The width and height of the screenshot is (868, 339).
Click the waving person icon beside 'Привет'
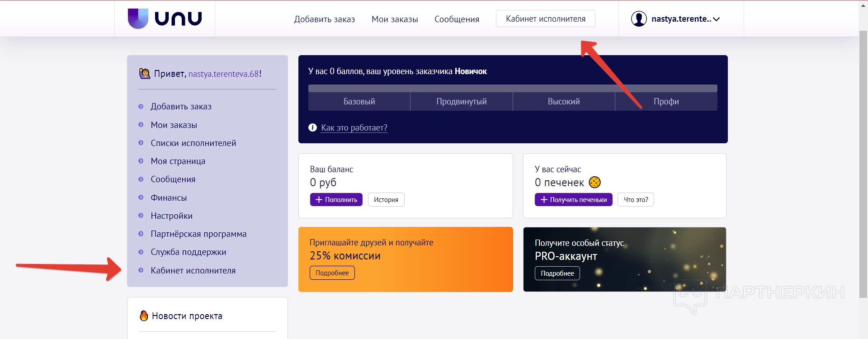coord(145,73)
